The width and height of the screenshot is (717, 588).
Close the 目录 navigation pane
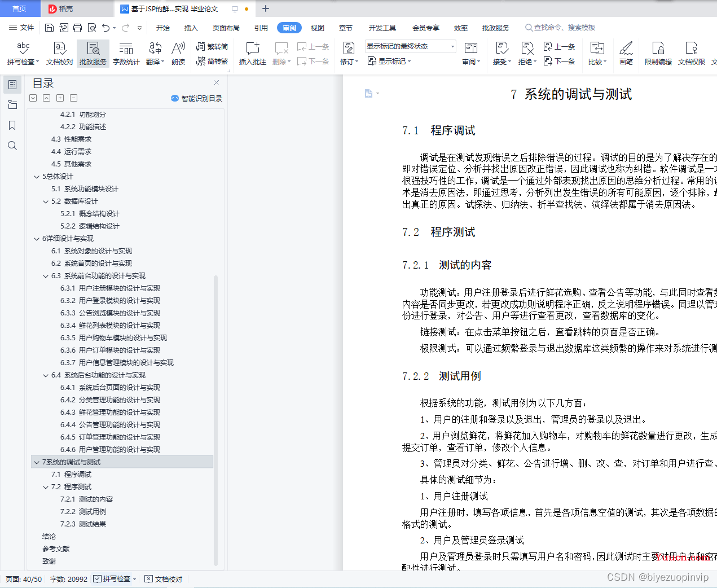[216, 83]
